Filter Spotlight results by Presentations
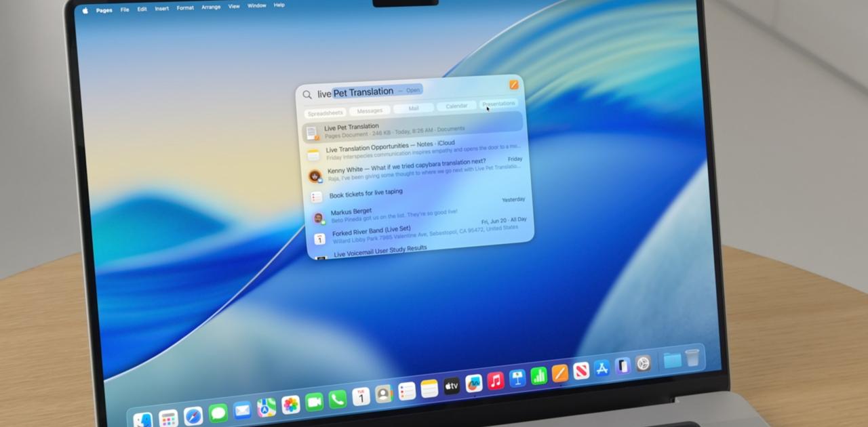 [498, 104]
